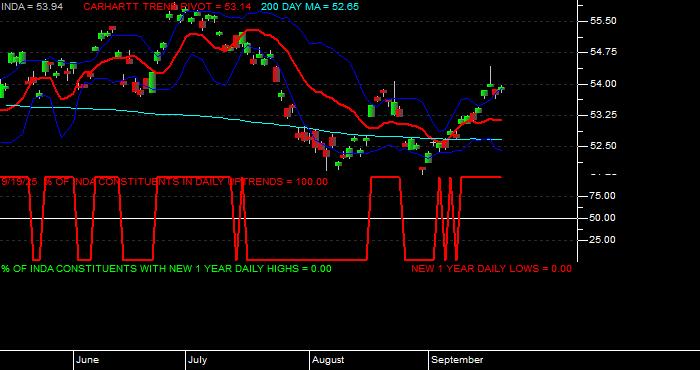This screenshot has width=700, height=370.
Task: Click the INDA = 53.94 price label
Action: point(31,7)
